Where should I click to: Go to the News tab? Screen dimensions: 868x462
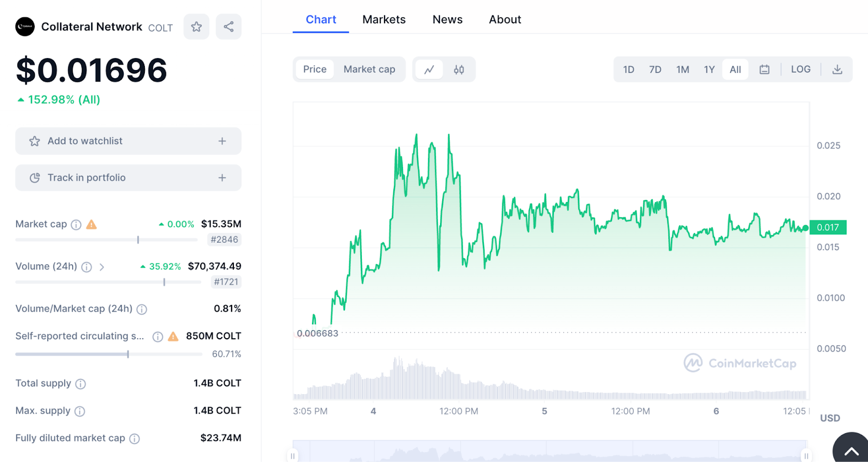pos(447,20)
